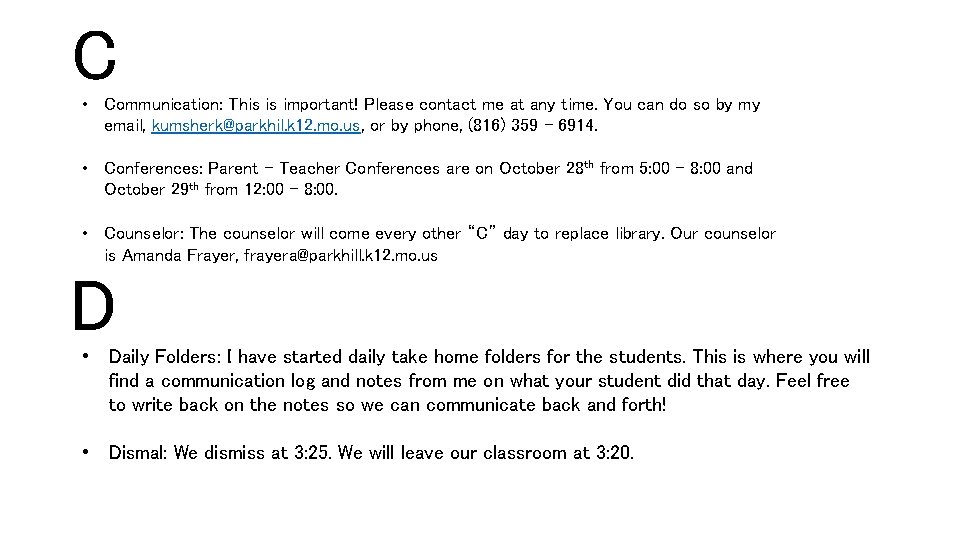Click the quoted "C" day text
This screenshot has width=960, height=540.
(483, 234)
